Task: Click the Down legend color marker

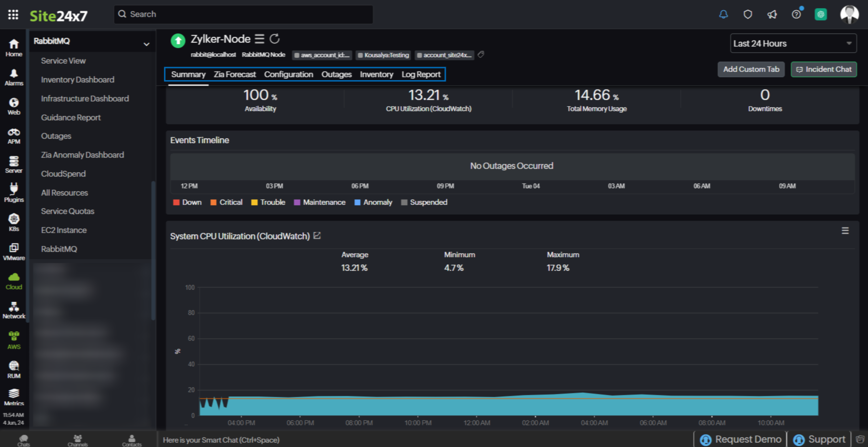Action: point(176,202)
